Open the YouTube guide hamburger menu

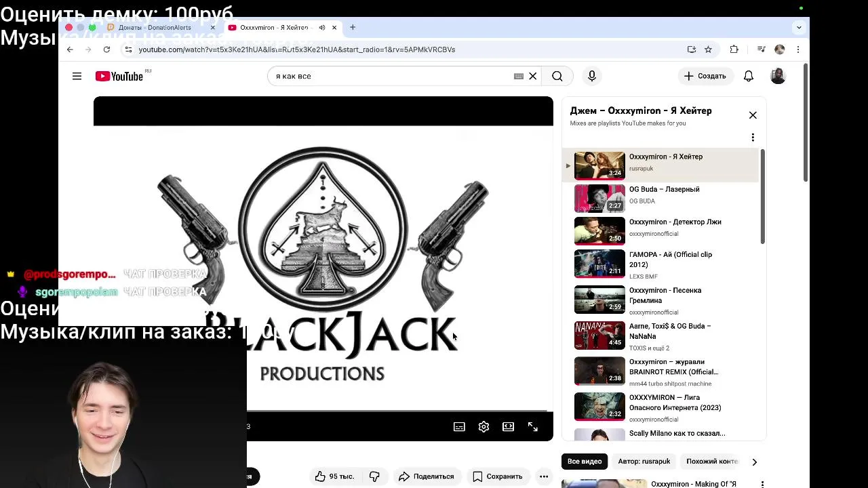(x=77, y=76)
